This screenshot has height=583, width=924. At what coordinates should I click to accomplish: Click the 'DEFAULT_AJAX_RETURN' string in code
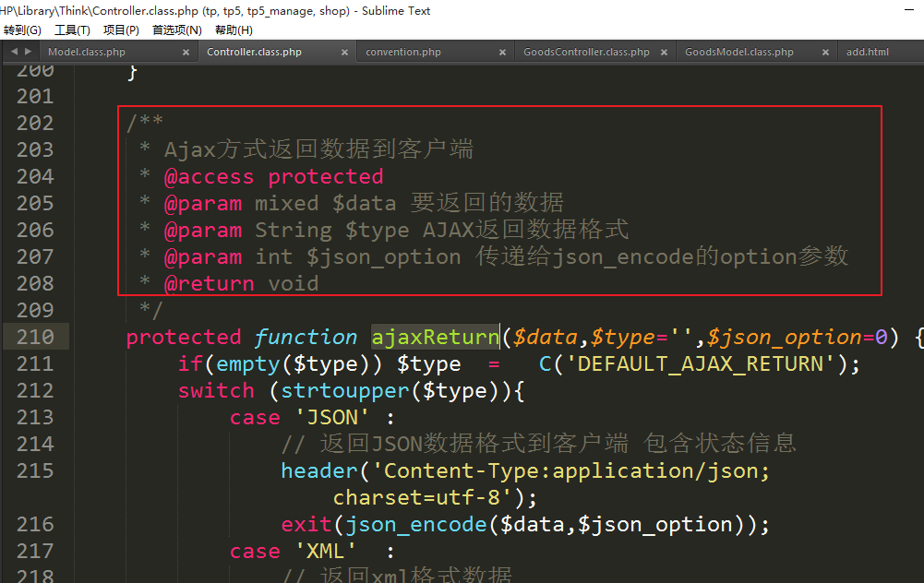point(700,363)
